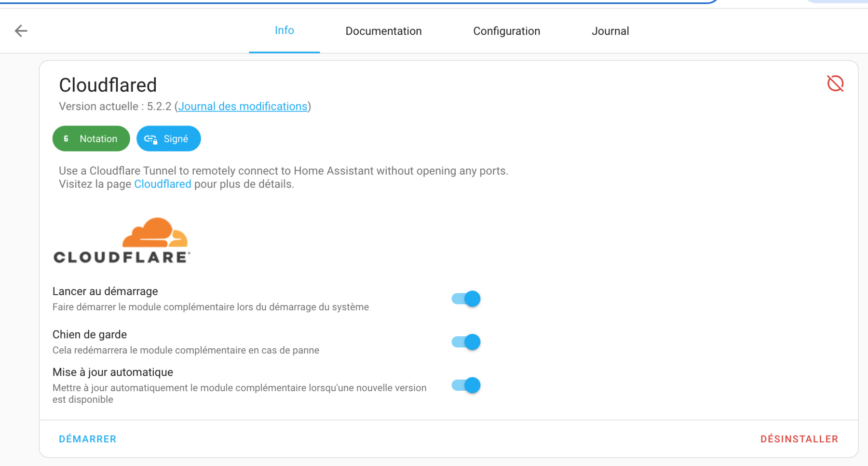Switch to the Documentation tab
868x466 pixels.
pos(383,30)
